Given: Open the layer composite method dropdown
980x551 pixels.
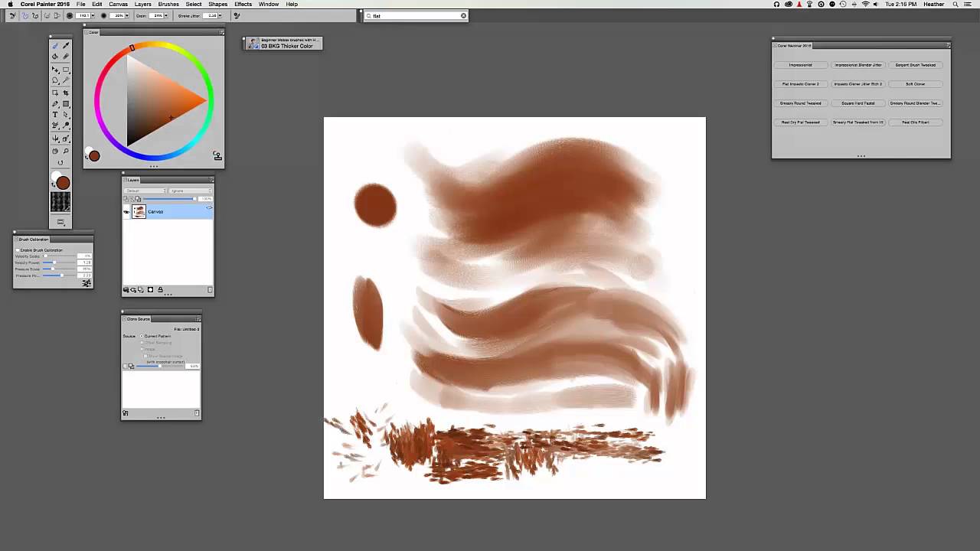Looking at the screenshot, I should click(x=145, y=191).
